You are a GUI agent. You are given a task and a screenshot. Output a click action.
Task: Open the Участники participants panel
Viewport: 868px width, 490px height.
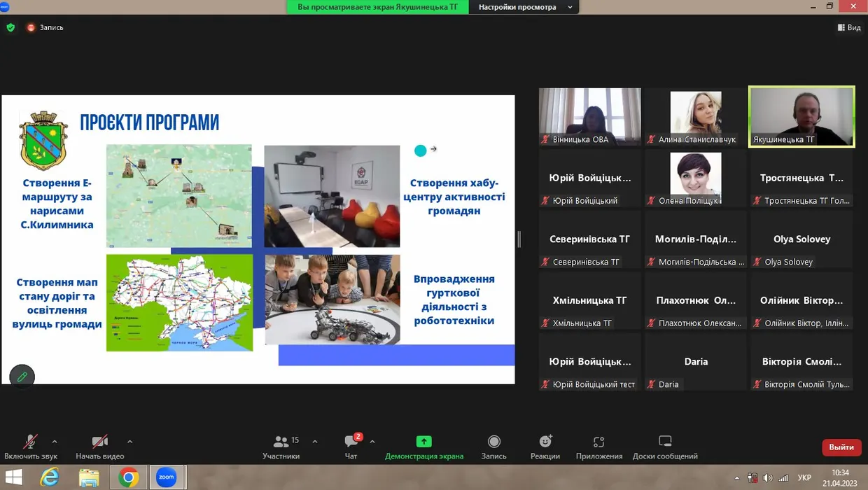[281, 447]
